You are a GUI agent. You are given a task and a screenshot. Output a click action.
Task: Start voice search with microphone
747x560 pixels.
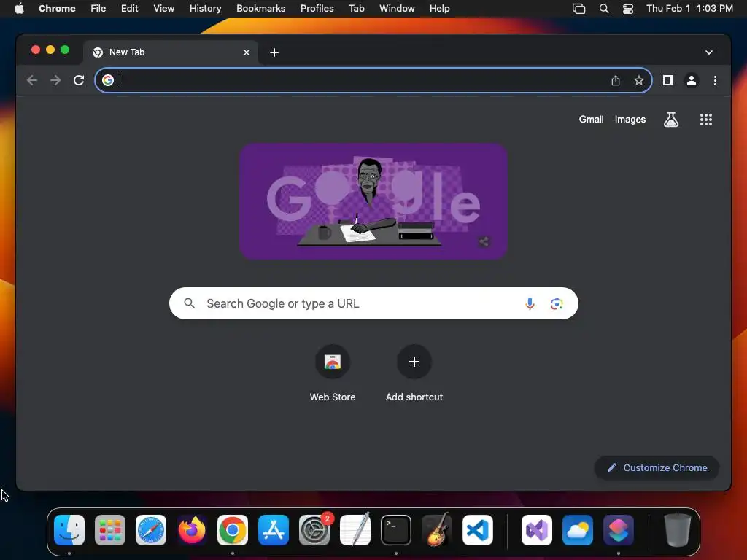[x=530, y=303]
